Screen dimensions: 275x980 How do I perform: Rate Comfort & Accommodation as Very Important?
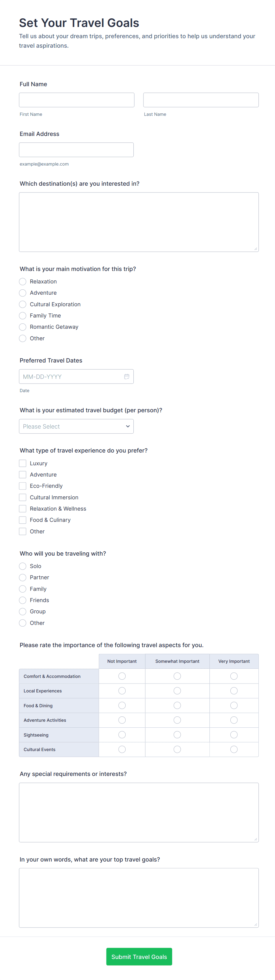(x=234, y=676)
